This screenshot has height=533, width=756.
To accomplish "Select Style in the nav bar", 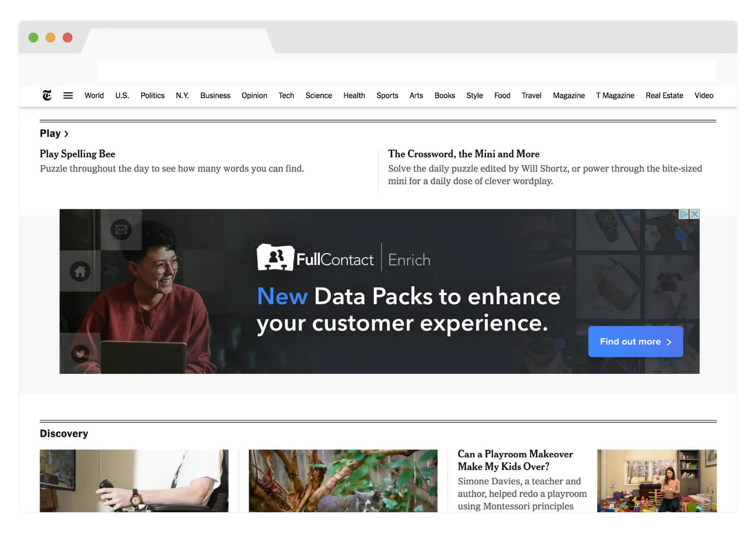I will pos(474,95).
